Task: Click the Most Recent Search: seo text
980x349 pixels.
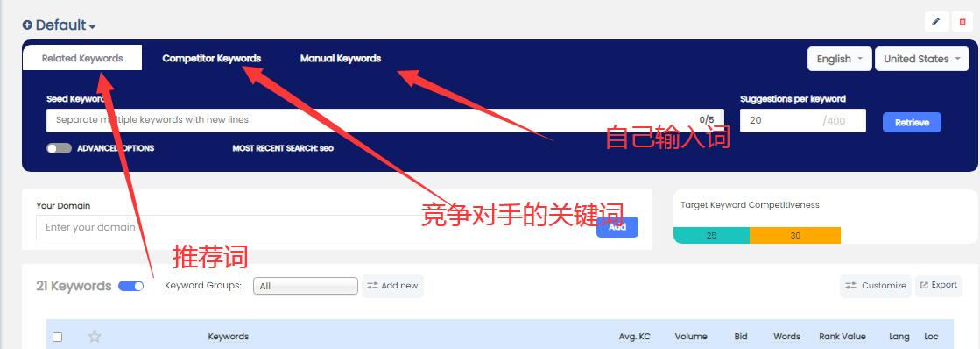Action: (283, 148)
